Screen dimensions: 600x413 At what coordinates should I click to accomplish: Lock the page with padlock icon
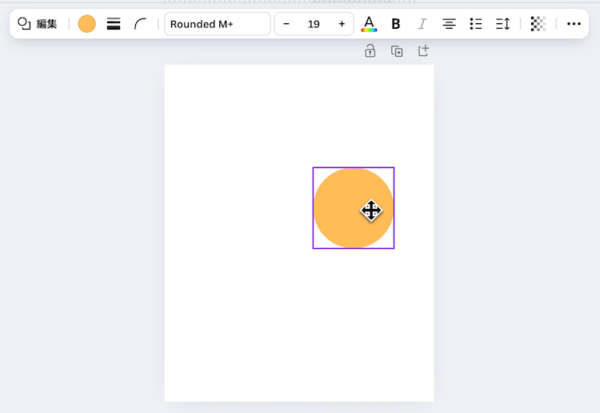[370, 51]
